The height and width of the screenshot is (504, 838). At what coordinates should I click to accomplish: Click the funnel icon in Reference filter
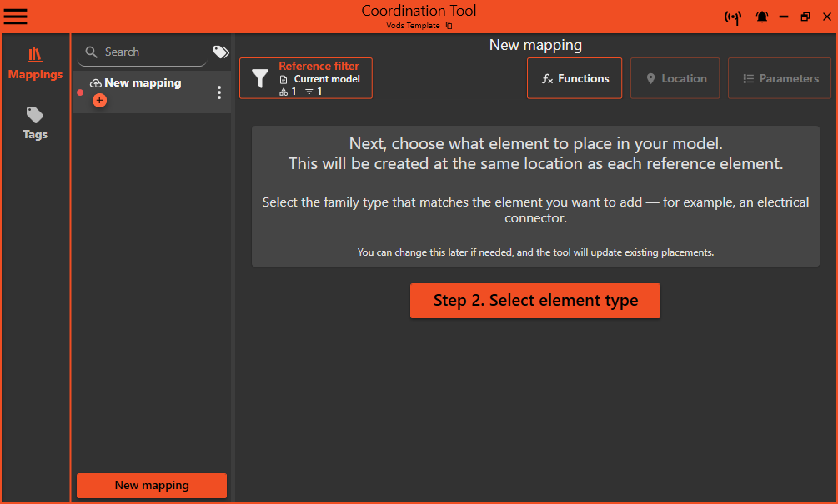[x=260, y=78]
